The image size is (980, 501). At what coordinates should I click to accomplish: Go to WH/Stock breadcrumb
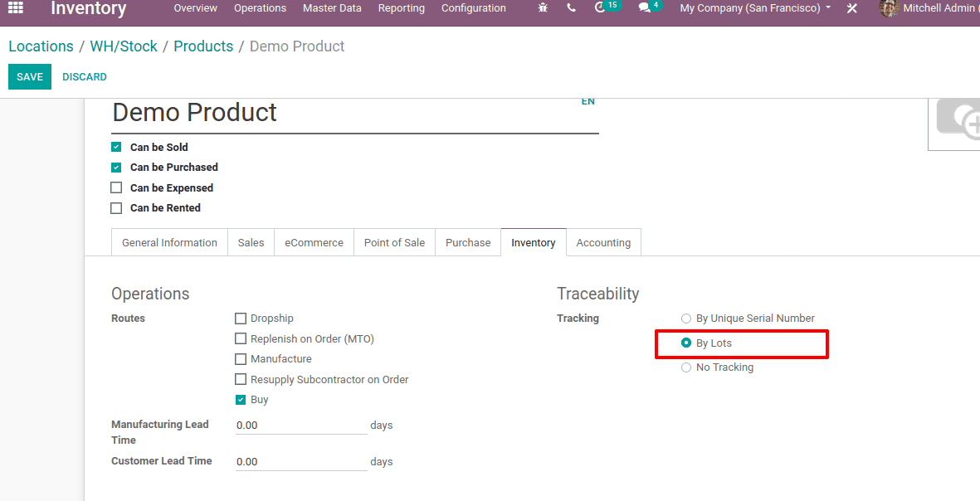(124, 46)
